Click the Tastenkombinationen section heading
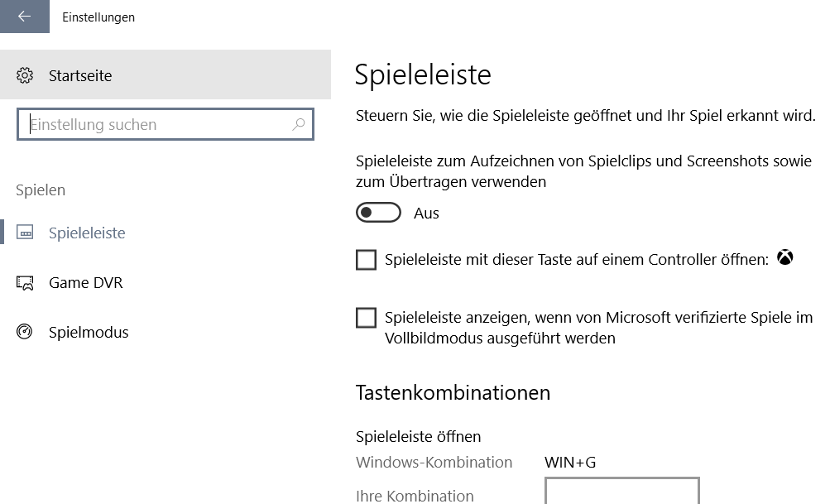 click(x=453, y=392)
